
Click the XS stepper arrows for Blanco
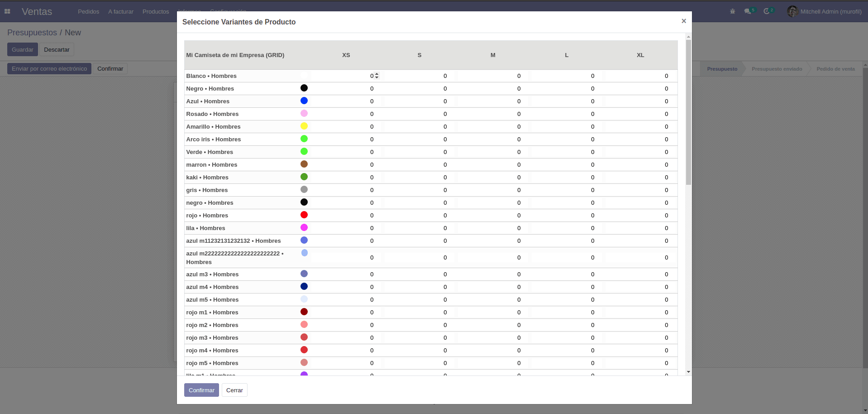(x=377, y=76)
